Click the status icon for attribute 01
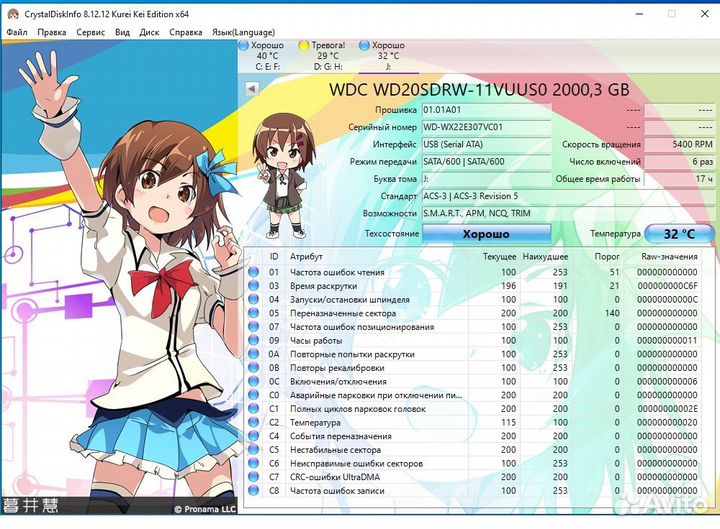This screenshot has height=529, width=720. [253, 272]
